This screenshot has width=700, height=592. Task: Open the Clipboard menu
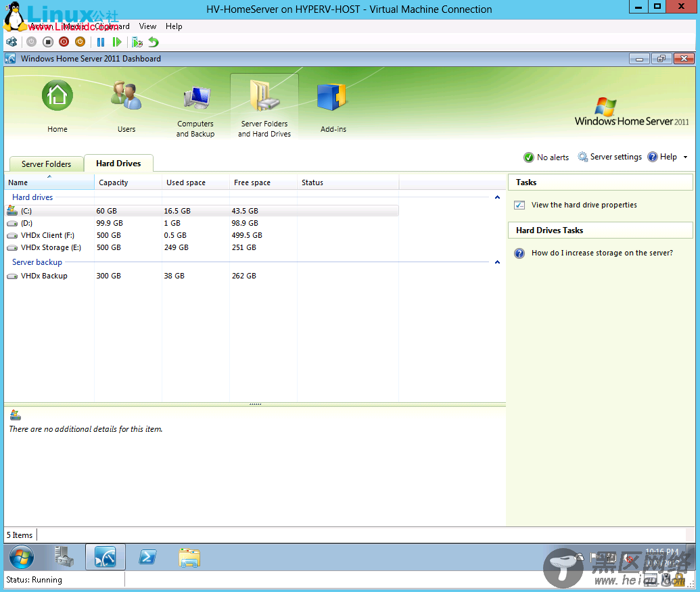[112, 26]
